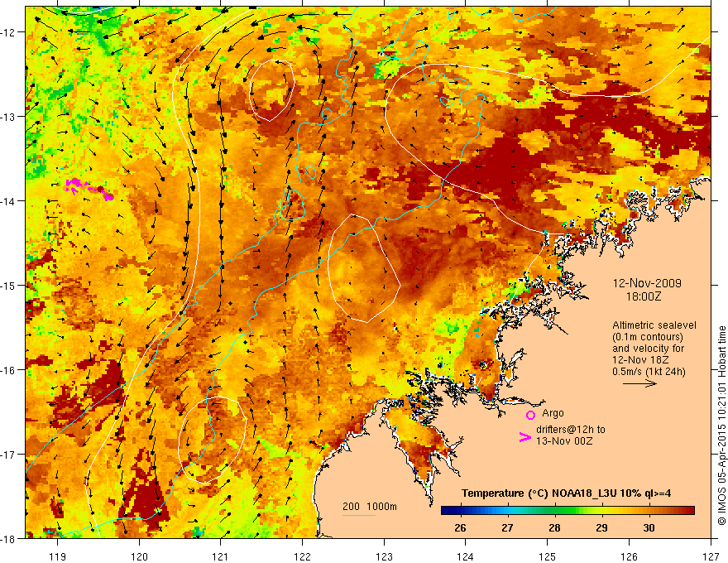Viewport: 728px width, 563px height.
Task: Click latitude axis label -14
Action: pyautogui.click(x=8, y=201)
